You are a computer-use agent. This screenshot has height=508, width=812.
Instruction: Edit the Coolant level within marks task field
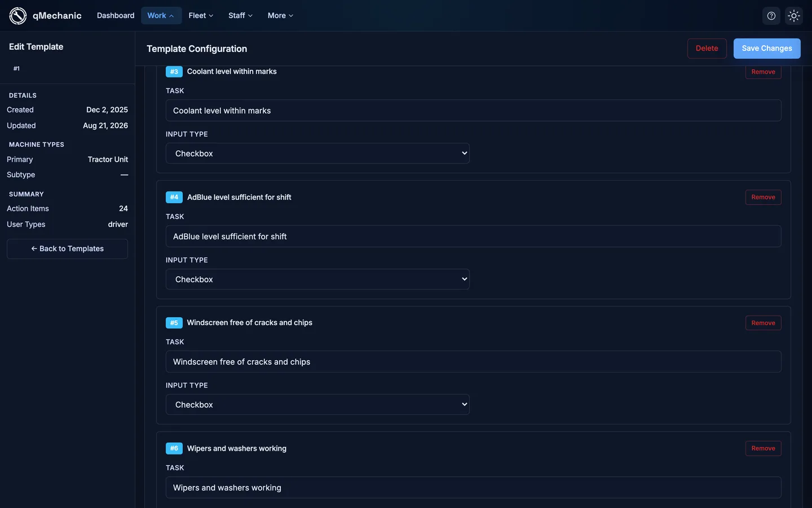473,111
